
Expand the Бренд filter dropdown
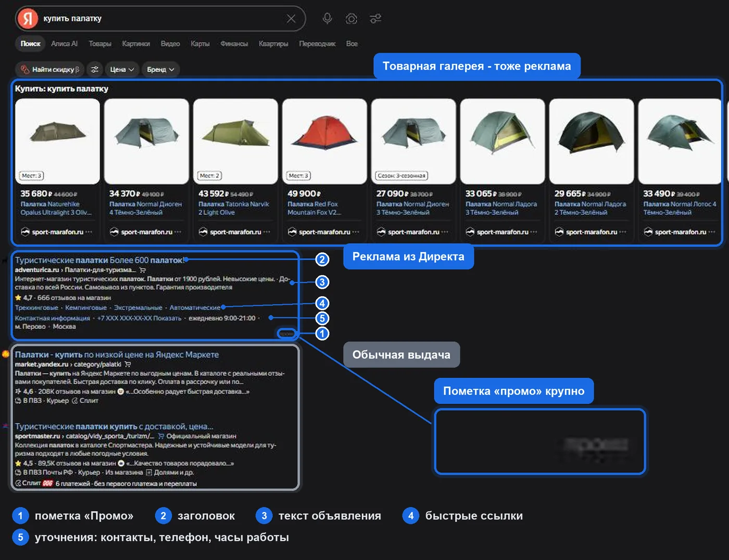coord(160,69)
